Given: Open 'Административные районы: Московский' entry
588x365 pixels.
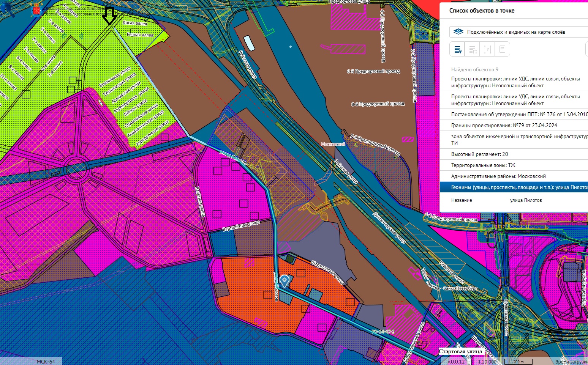Looking at the screenshot, I should 498,176.
